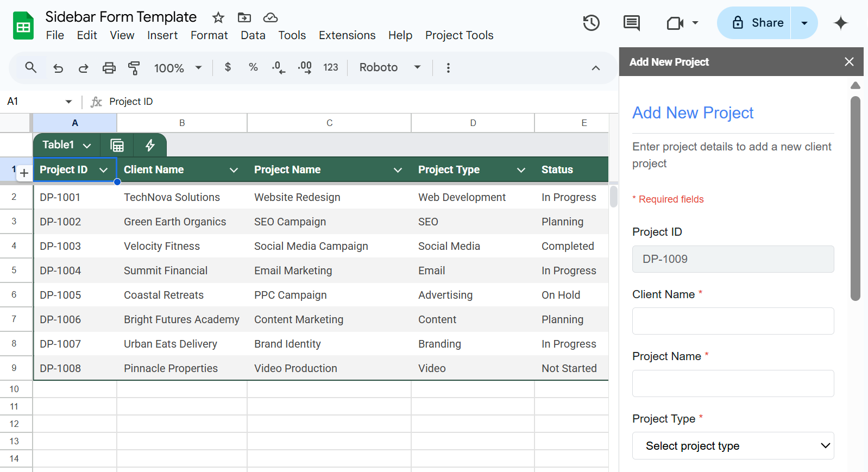Print the spreadsheet
The height and width of the screenshot is (472, 868).
click(109, 68)
